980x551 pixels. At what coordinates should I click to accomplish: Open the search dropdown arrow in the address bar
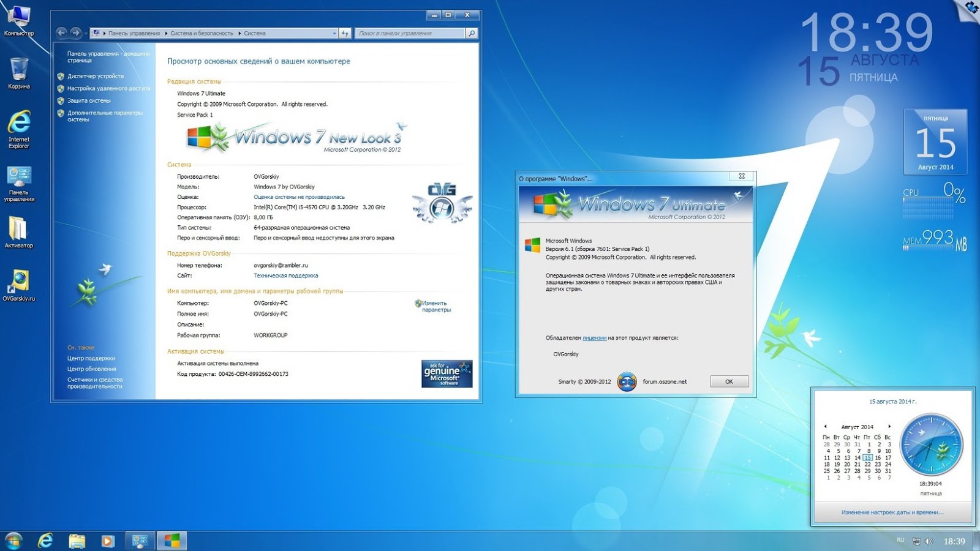click(334, 34)
